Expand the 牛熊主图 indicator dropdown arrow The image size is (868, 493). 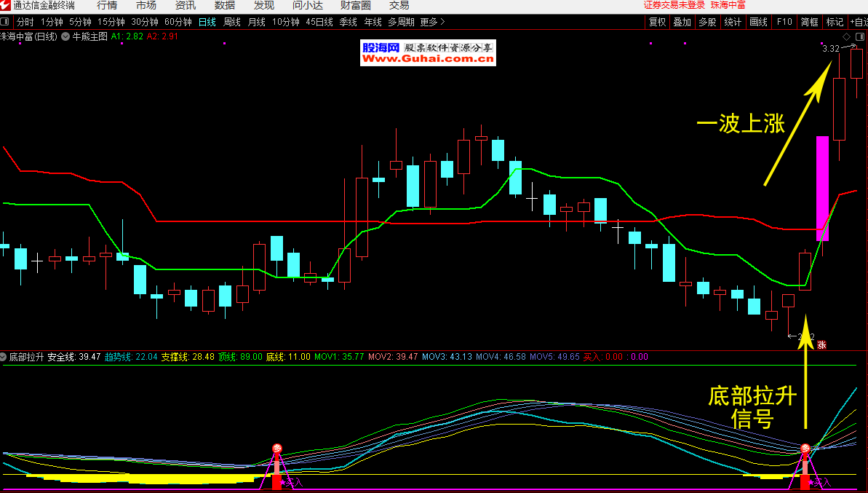point(66,36)
